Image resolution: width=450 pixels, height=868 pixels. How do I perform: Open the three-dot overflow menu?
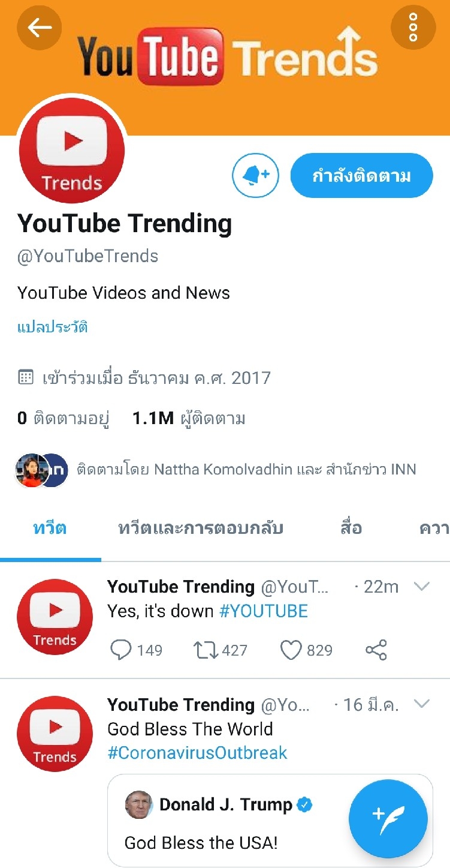coord(413,28)
